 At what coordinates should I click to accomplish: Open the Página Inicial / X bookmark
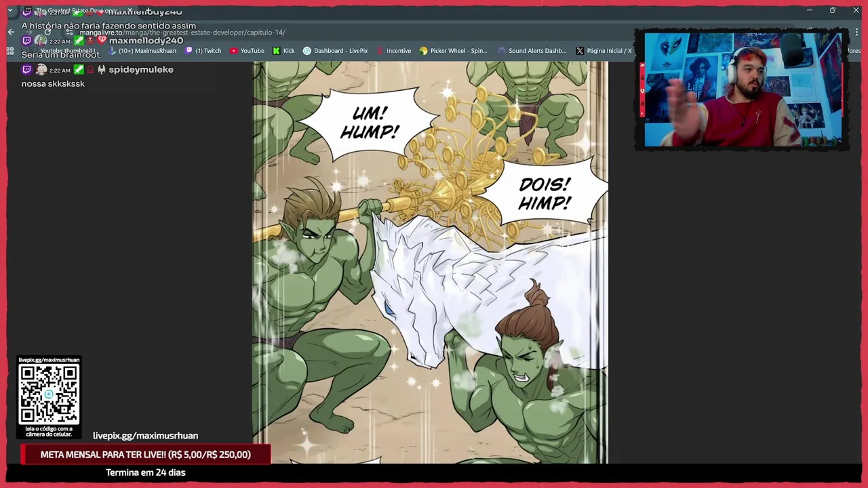604,51
